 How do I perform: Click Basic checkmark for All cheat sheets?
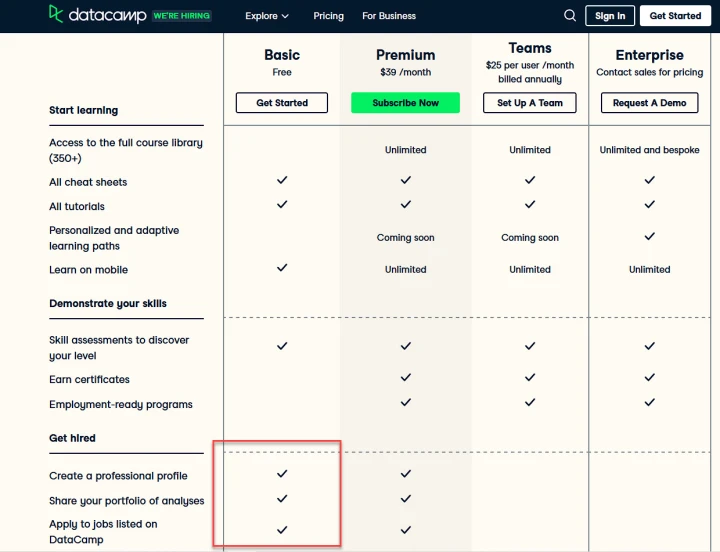point(282,180)
